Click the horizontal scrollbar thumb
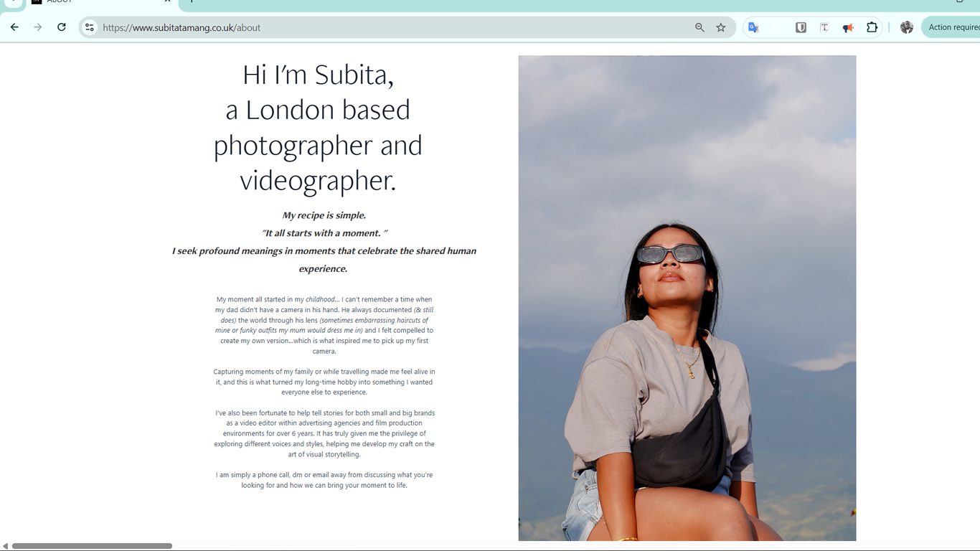 click(92, 546)
